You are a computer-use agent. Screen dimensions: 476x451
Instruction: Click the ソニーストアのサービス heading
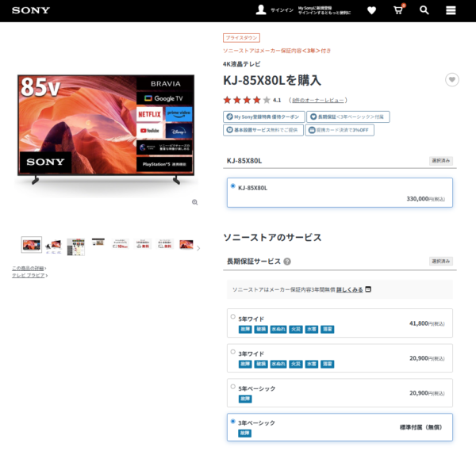(272, 238)
